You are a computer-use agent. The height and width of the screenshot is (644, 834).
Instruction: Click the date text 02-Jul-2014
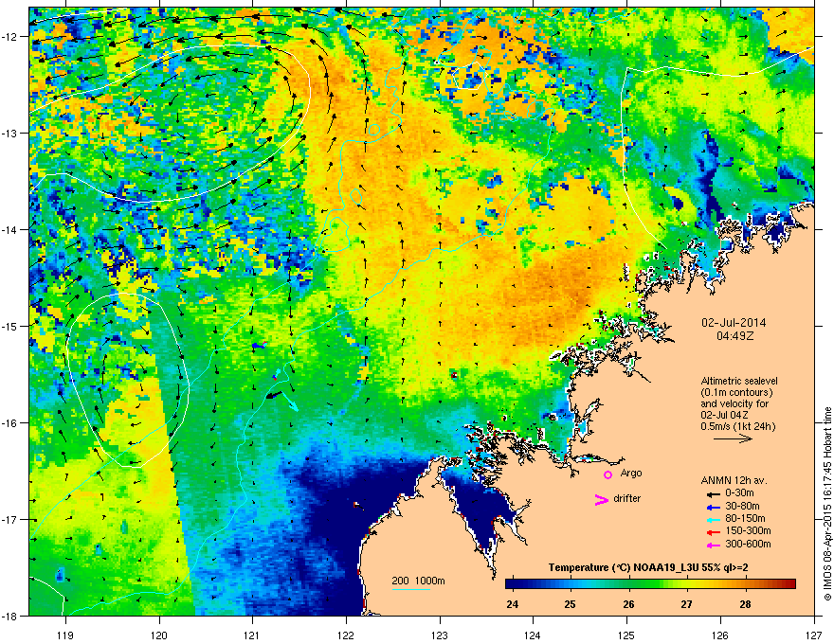pyautogui.click(x=734, y=323)
